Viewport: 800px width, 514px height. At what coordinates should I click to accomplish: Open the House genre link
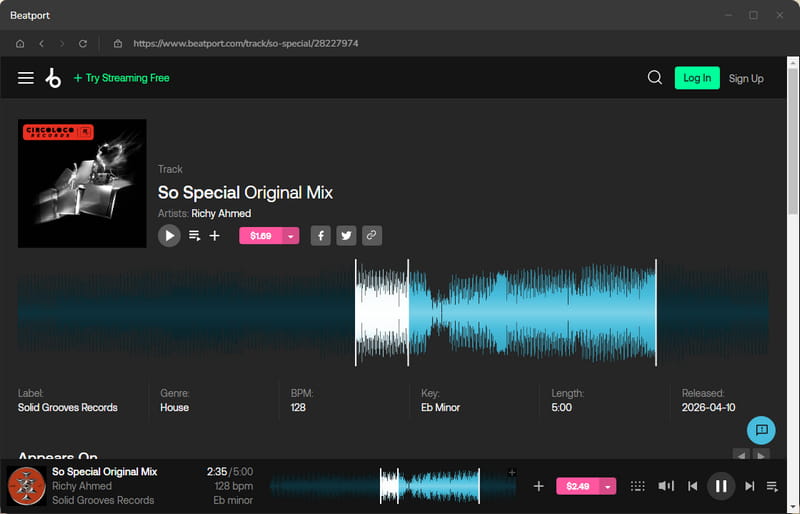pos(174,407)
